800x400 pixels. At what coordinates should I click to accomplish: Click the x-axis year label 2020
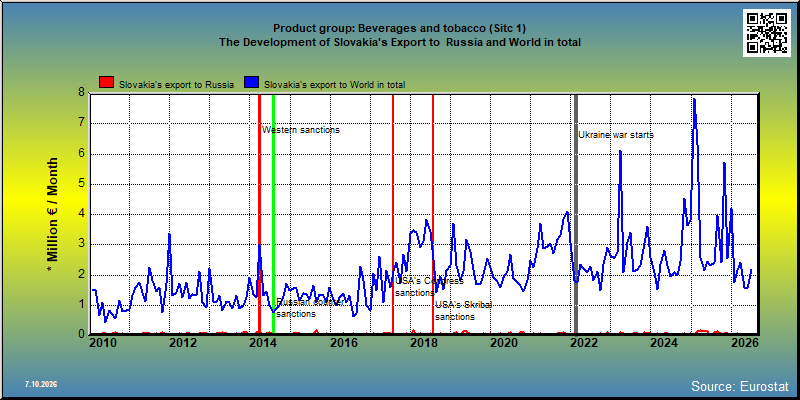(503, 342)
